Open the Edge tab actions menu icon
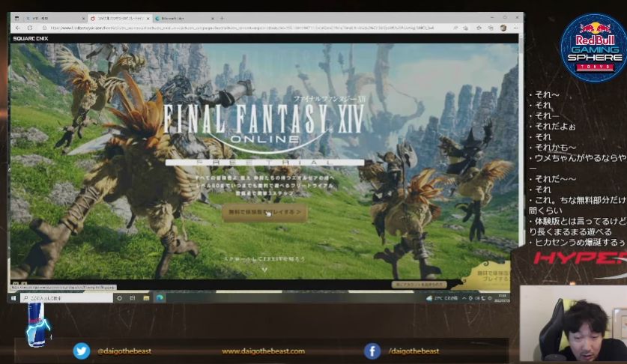The height and width of the screenshot is (364, 627). tap(16, 19)
